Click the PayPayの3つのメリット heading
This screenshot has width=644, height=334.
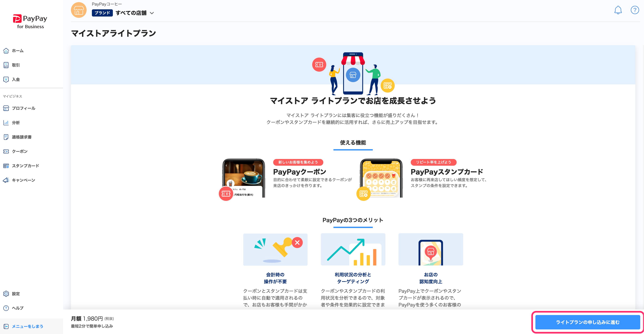[x=353, y=220]
